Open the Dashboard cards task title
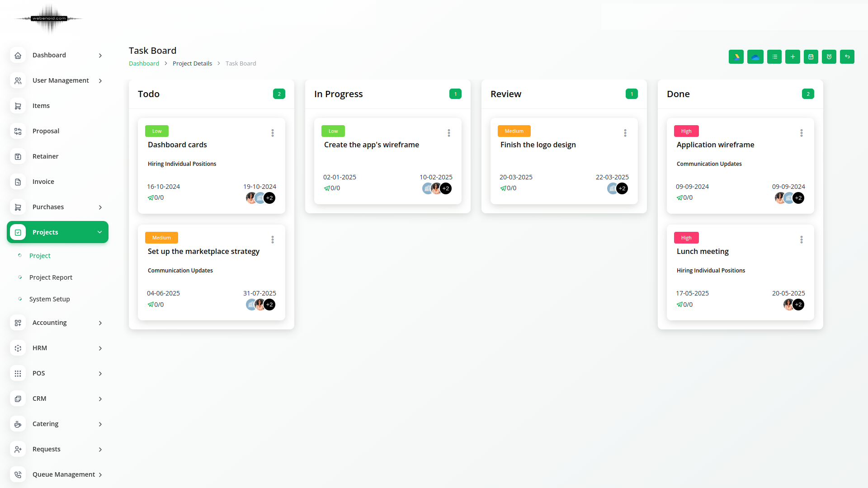The width and height of the screenshot is (868, 488). pyautogui.click(x=177, y=145)
